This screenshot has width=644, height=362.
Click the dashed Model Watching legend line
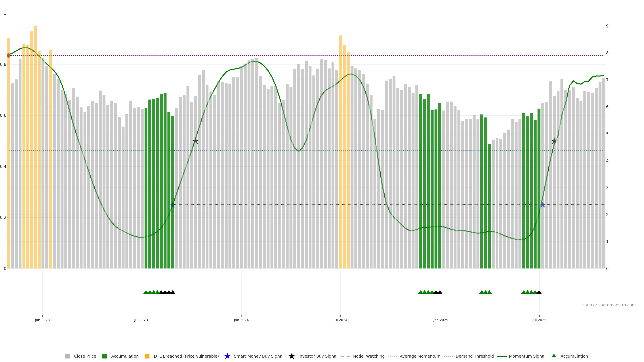pos(345,356)
